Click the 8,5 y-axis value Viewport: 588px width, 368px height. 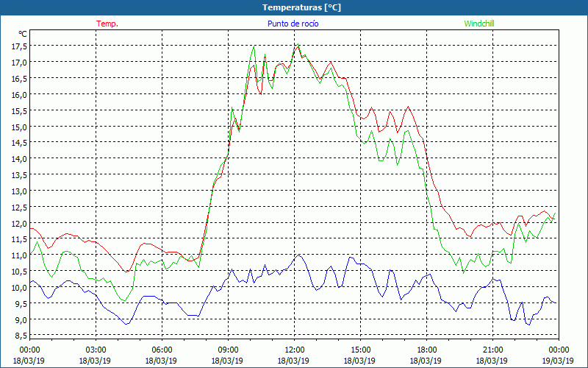21,336
